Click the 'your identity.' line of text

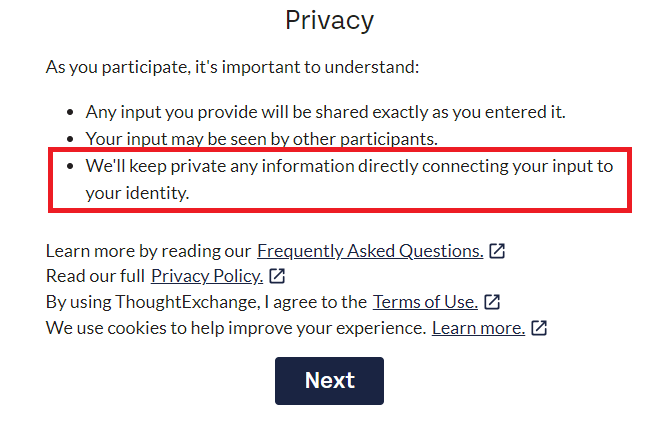(x=137, y=193)
